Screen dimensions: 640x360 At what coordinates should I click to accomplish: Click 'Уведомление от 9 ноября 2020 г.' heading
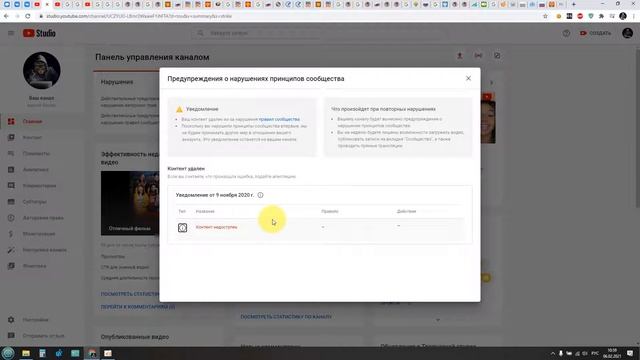click(x=215, y=195)
